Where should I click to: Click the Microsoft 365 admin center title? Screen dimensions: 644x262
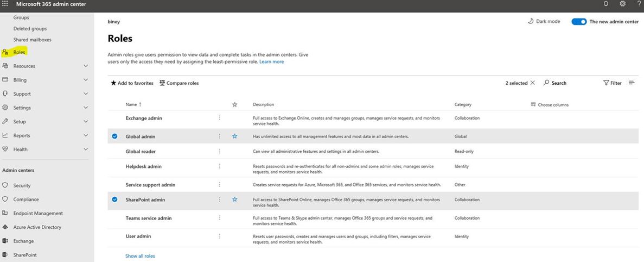pyautogui.click(x=51, y=4)
